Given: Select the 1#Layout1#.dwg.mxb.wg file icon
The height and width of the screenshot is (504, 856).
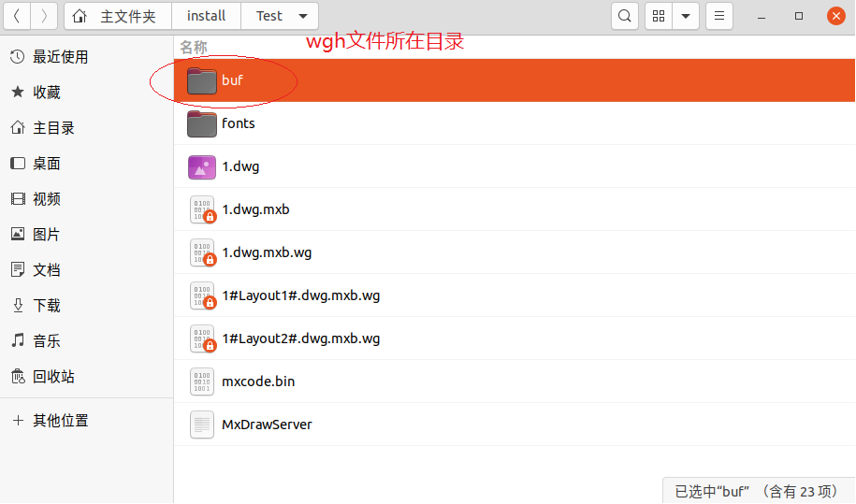Looking at the screenshot, I should pos(202,296).
